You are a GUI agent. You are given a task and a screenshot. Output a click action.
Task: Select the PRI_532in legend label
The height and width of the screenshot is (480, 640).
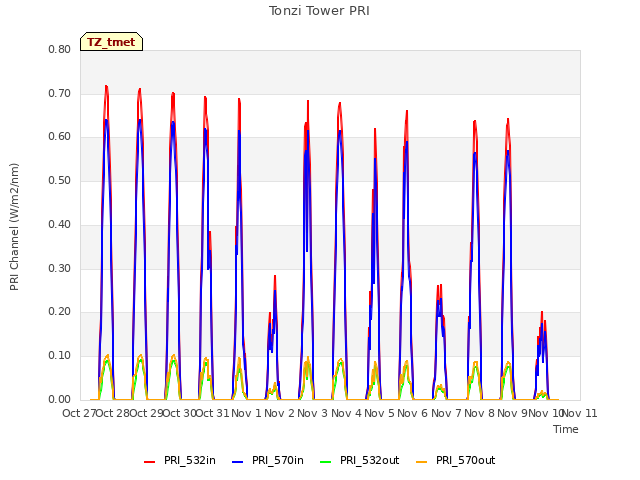click(190, 460)
